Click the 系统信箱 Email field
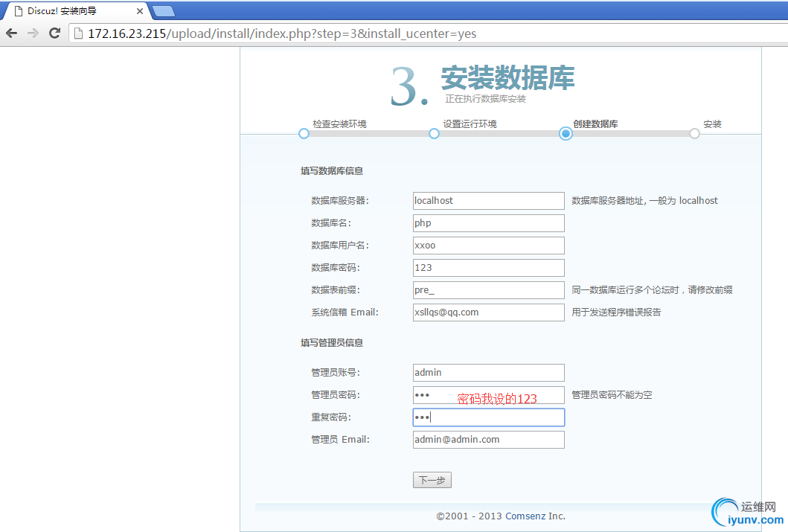 coord(488,313)
